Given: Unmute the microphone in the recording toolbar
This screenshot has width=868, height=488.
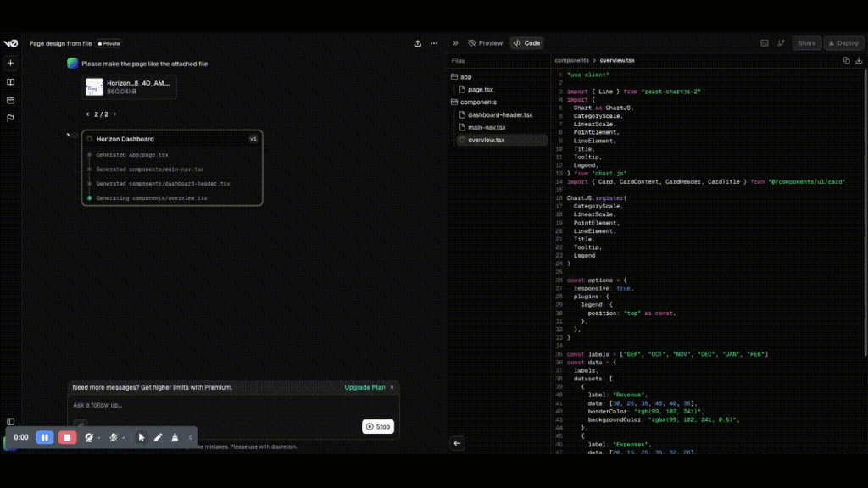Looking at the screenshot, I should pos(114,437).
